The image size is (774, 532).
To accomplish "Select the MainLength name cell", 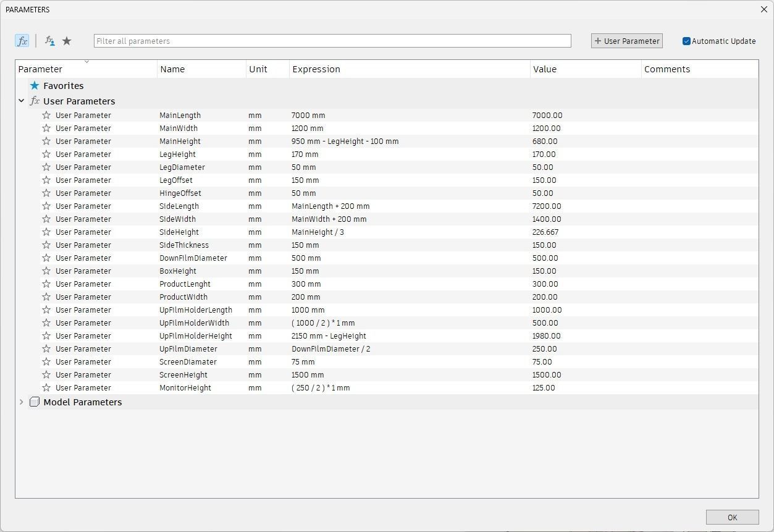I will tap(180, 115).
